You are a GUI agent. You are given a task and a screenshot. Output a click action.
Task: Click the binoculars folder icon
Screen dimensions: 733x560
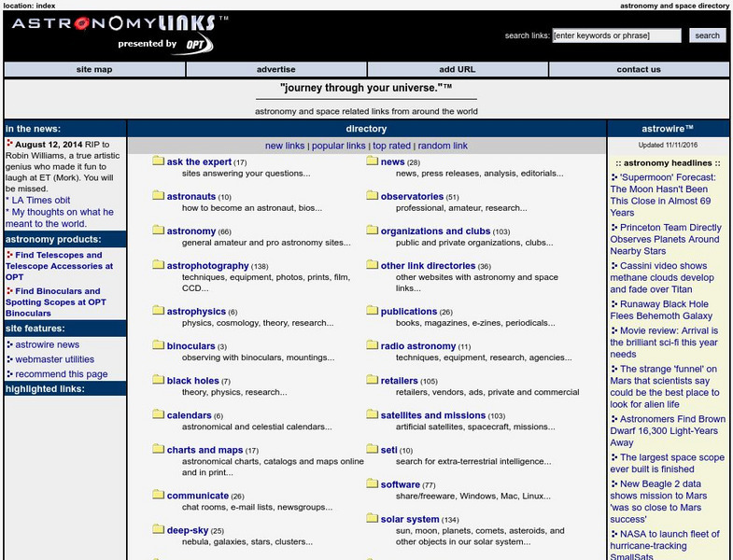click(x=159, y=345)
